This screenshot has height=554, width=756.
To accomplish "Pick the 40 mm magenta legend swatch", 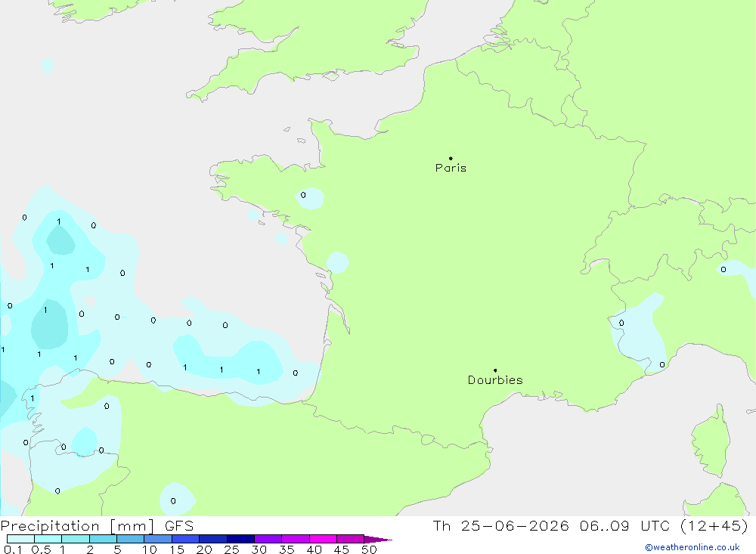I will coord(323,539).
